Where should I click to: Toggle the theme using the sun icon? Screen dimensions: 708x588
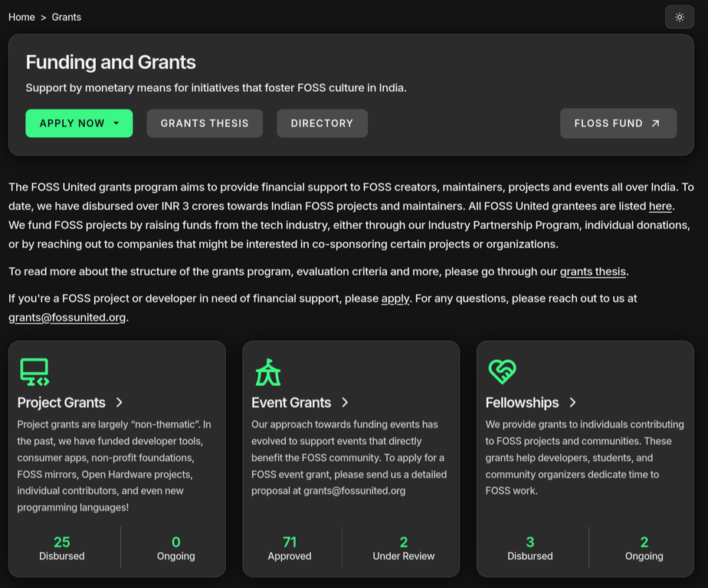679,16
